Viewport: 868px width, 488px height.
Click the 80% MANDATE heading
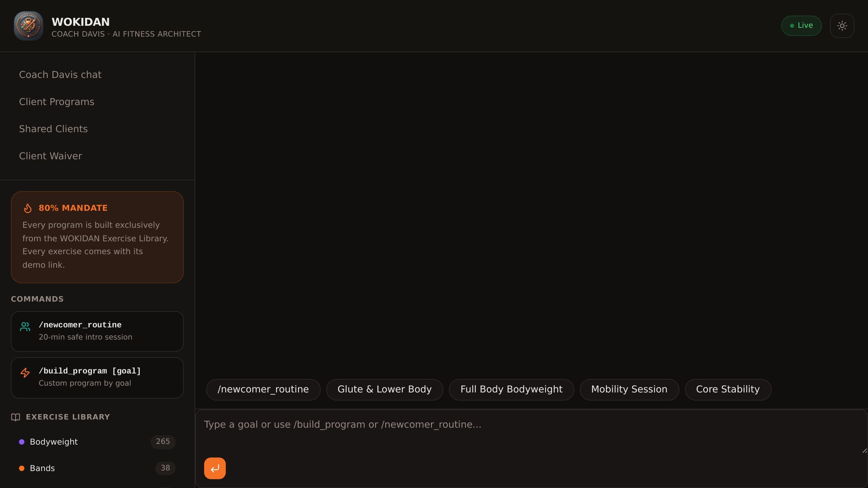pyautogui.click(x=73, y=208)
